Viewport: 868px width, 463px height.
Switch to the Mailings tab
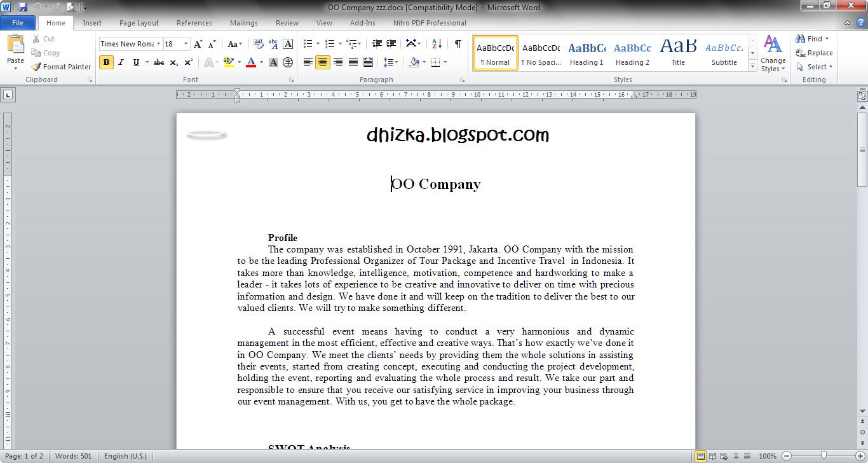244,23
